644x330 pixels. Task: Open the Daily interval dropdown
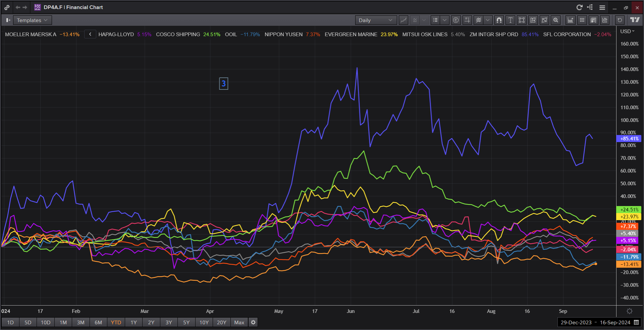375,20
